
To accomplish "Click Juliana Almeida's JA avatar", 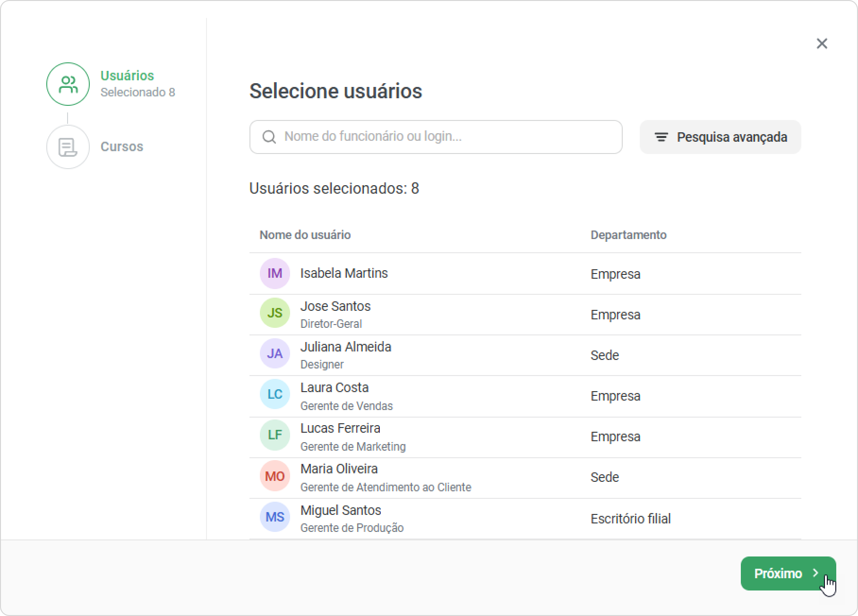I will click(x=275, y=353).
